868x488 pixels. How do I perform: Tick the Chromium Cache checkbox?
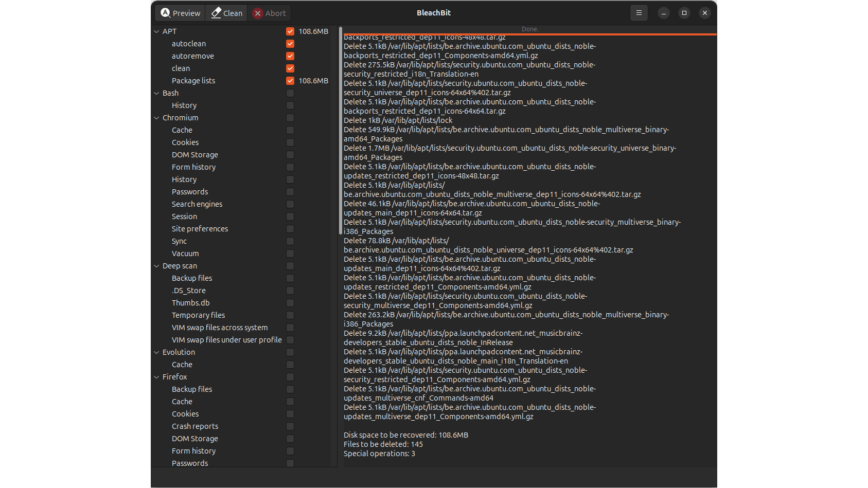point(290,130)
